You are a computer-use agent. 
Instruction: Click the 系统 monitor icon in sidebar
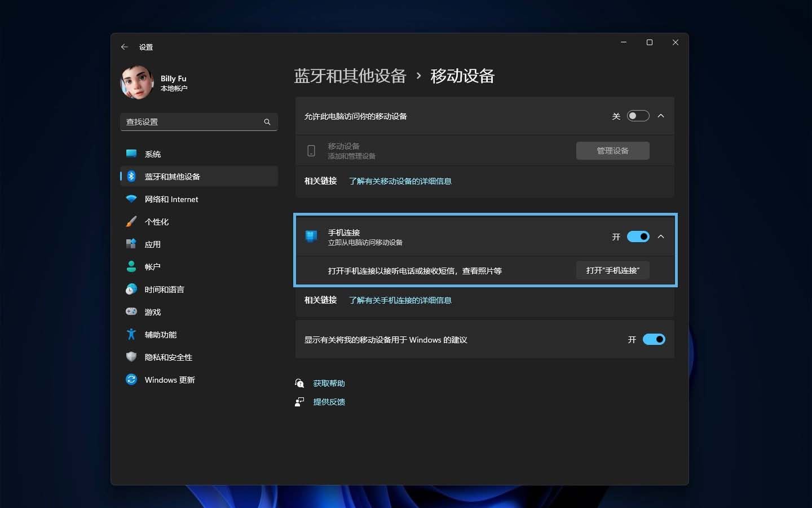click(x=131, y=154)
